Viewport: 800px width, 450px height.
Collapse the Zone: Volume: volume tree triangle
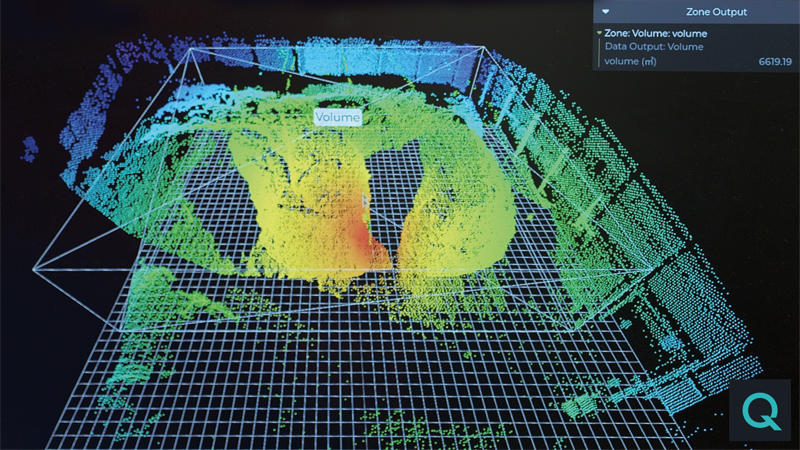click(600, 33)
